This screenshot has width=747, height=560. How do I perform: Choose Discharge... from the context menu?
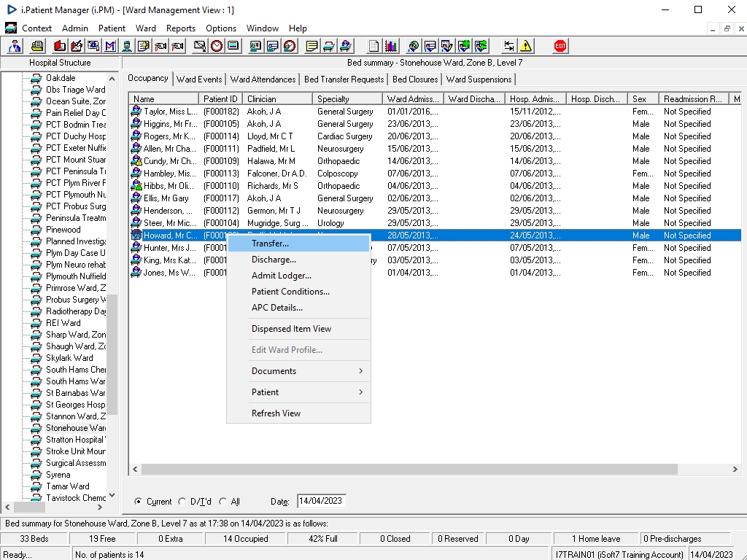pos(298,260)
